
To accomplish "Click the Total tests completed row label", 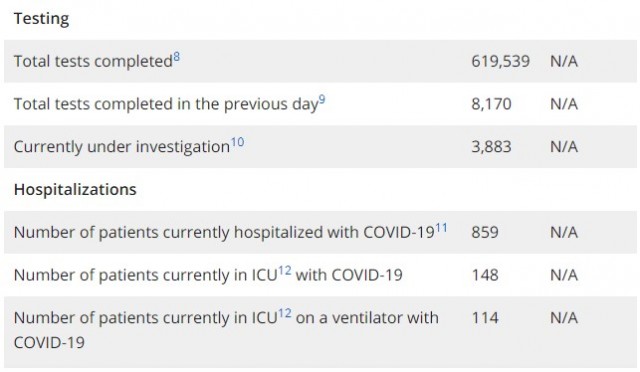I will click(93, 62).
